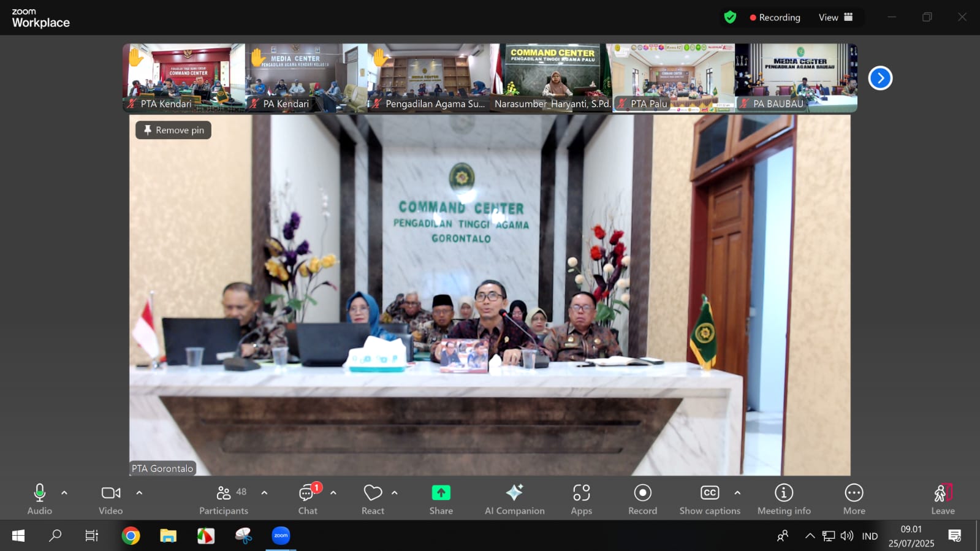Open the Participants list icon
This screenshot has width=980, height=551.
pyautogui.click(x=224, y=493)
